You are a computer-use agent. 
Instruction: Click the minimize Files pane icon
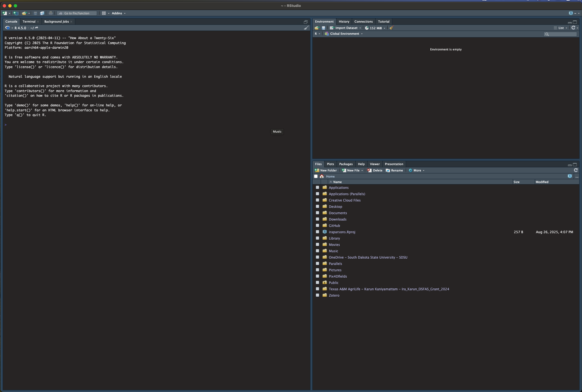point(570,165)
